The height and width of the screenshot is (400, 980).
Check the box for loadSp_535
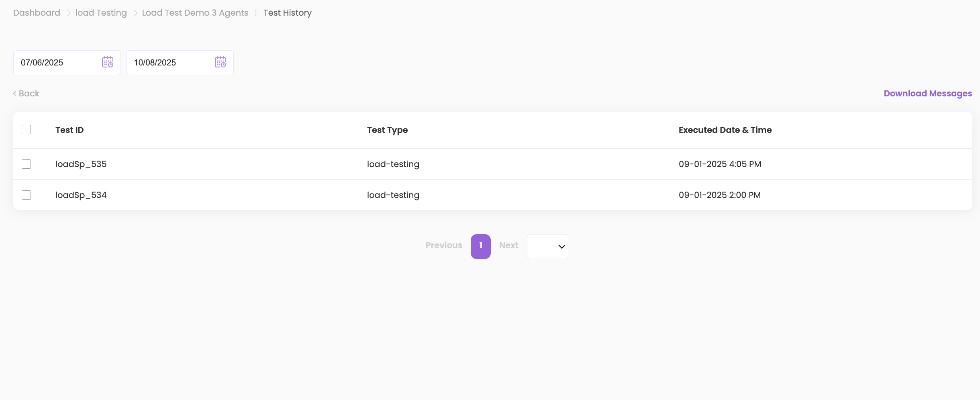pyautogui.click(x=27, y=164)
